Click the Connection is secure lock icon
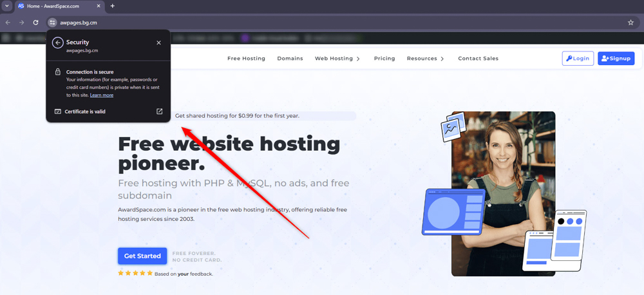 58,72
